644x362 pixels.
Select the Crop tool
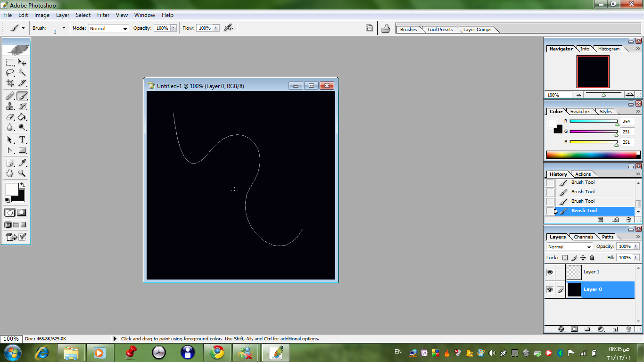coord(10,83)
